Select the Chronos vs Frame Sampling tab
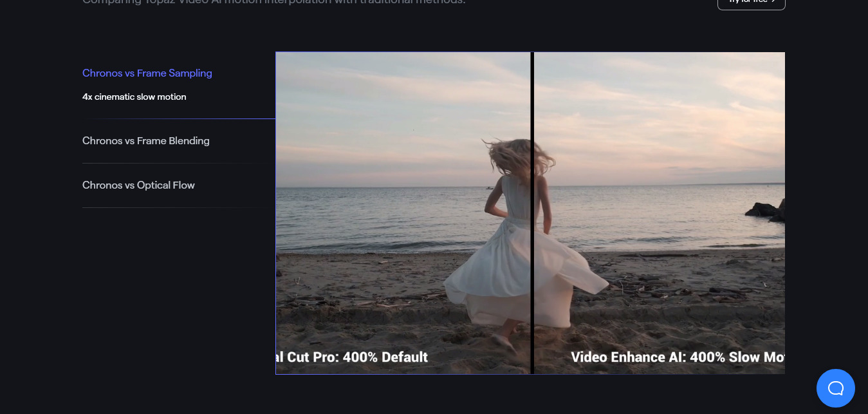 147,73
